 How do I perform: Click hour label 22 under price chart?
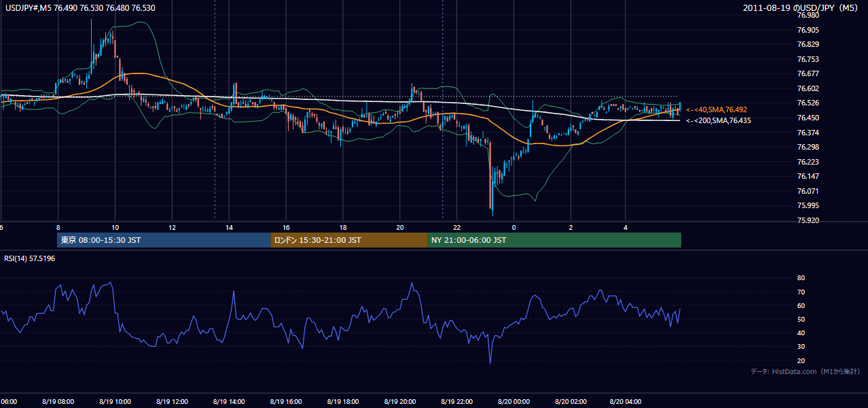click(458, 227)
